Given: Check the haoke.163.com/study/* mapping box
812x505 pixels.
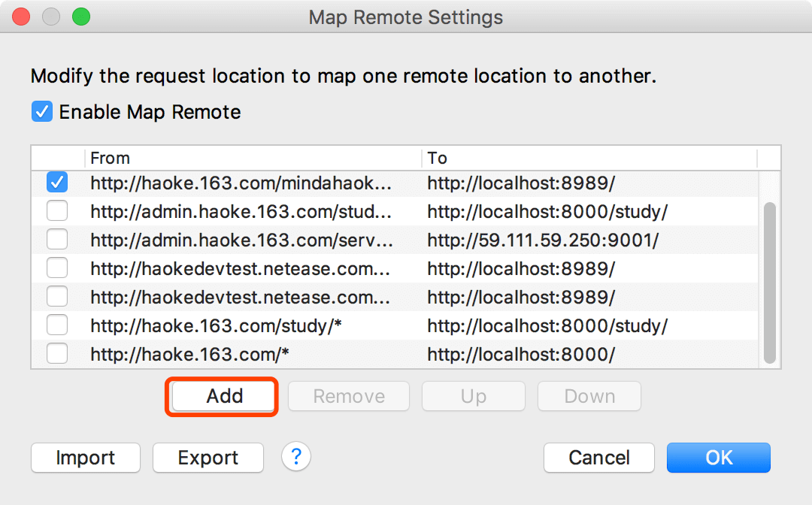Looking at the screenshot, I should (x=57, y=325).
